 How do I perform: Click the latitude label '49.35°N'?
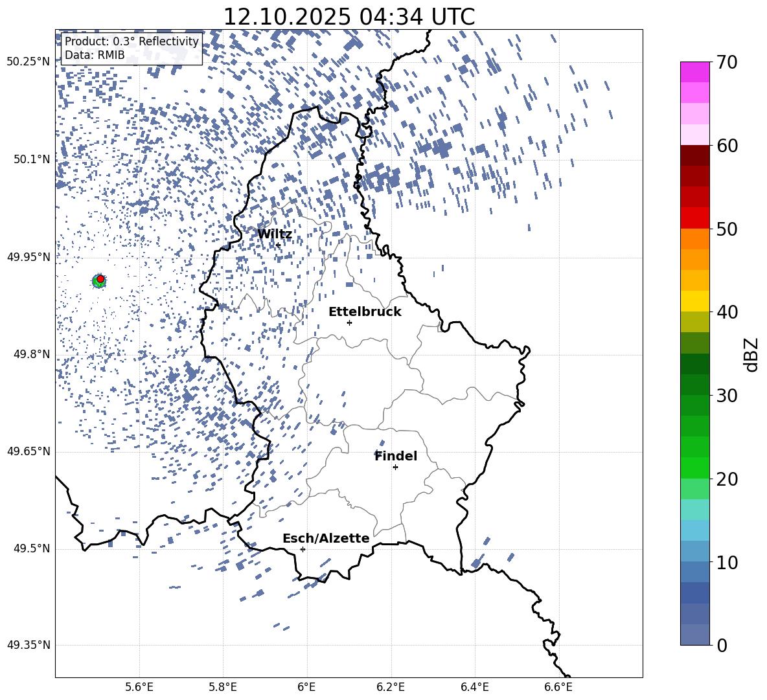(29, 645)
